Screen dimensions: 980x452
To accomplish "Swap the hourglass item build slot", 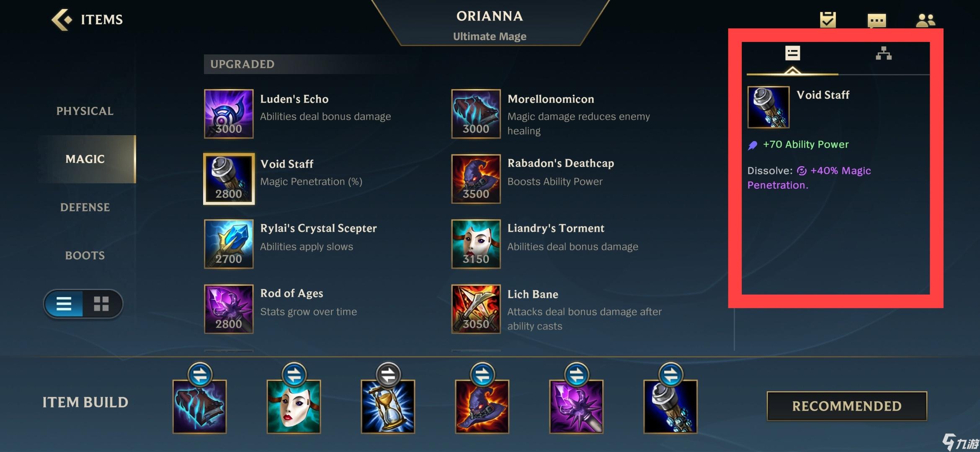I will [x=388, y=375].
